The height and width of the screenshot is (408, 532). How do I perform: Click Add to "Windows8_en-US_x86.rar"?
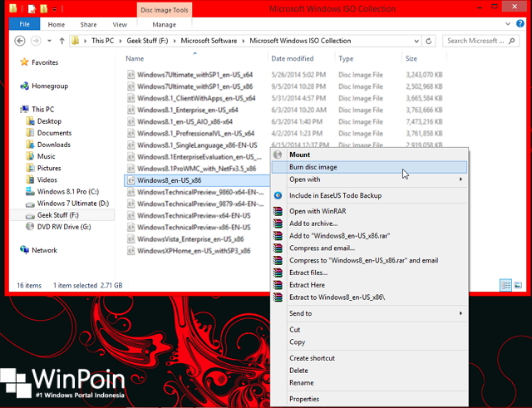369,236
